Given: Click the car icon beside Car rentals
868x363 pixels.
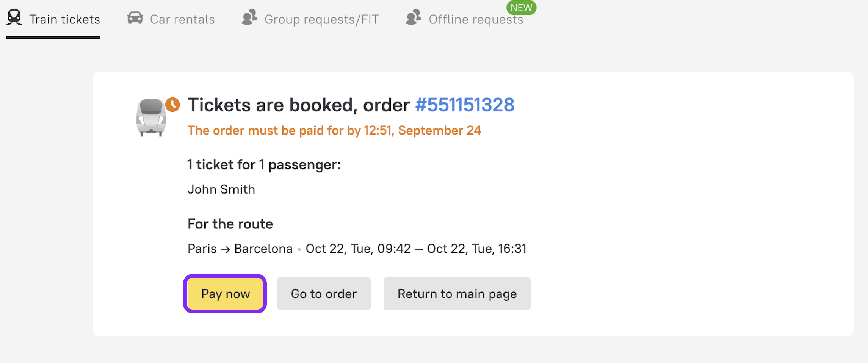Looking at the screenshot, I should [135, 18].
